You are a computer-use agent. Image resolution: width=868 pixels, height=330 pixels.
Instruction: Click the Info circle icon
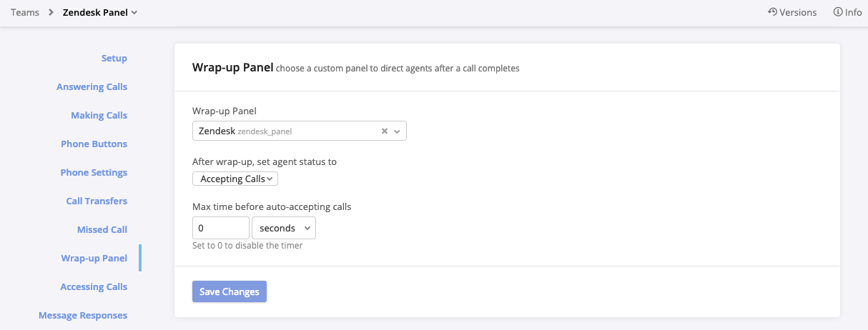coord(837,12)
